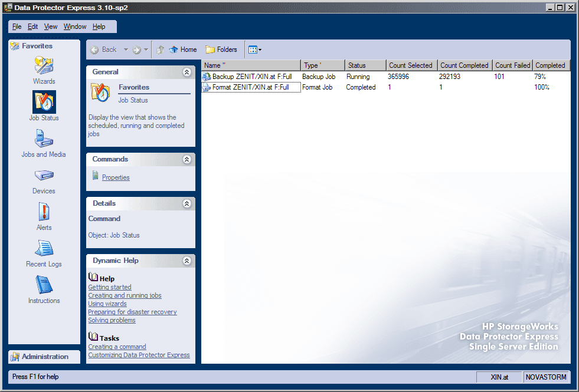
Task: Click the Tasks book icon
Action: [93, 337]
